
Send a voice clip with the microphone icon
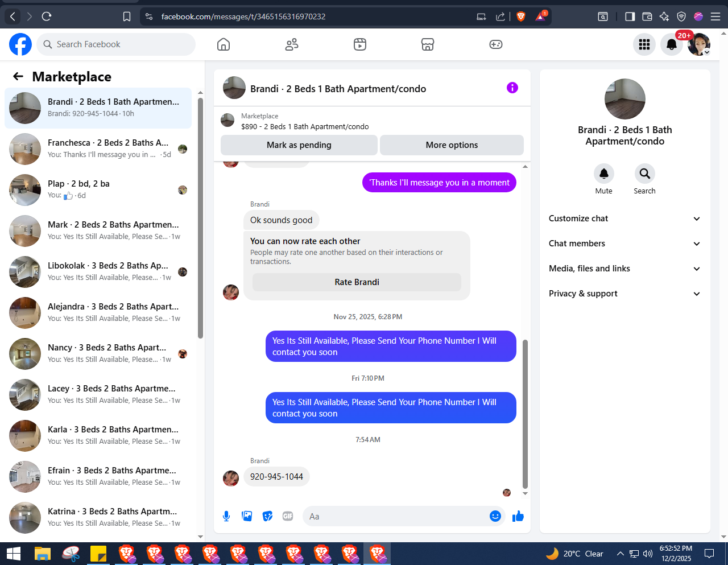click(226, 516)
